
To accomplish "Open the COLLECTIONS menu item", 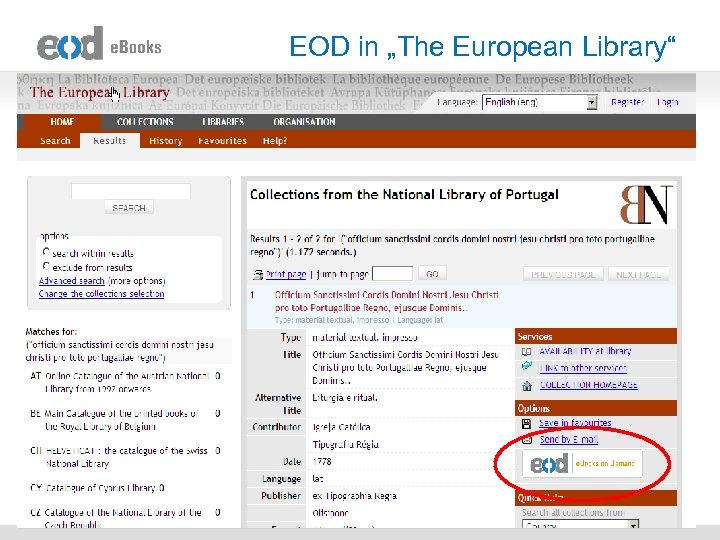I will click(x=145, y=122).
